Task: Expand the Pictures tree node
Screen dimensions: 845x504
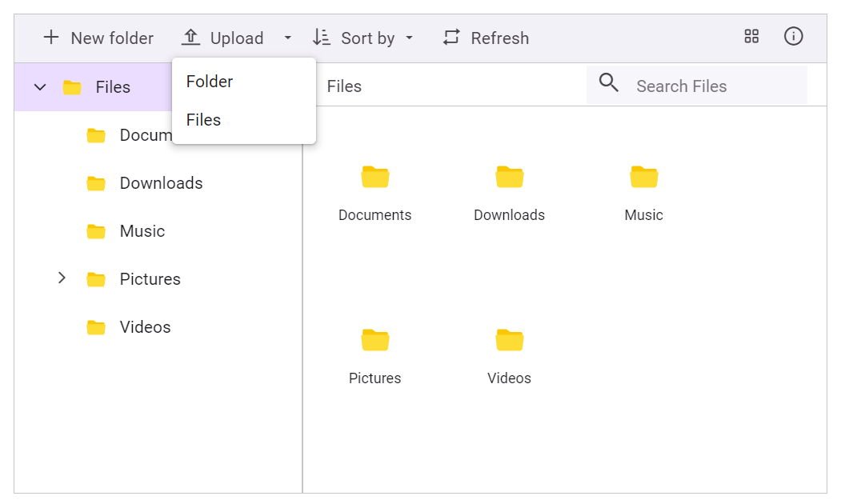Action: tap(62, 278)
